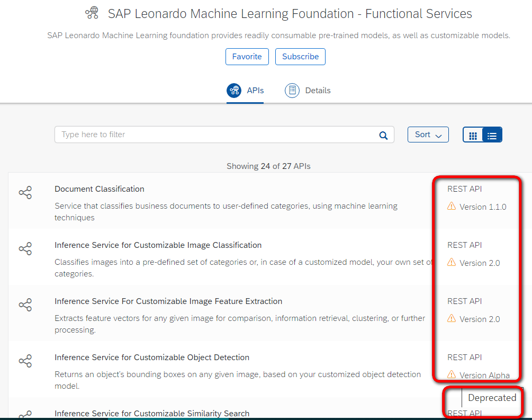Click the 'Version 1.1.0' text

pos(483,207)
